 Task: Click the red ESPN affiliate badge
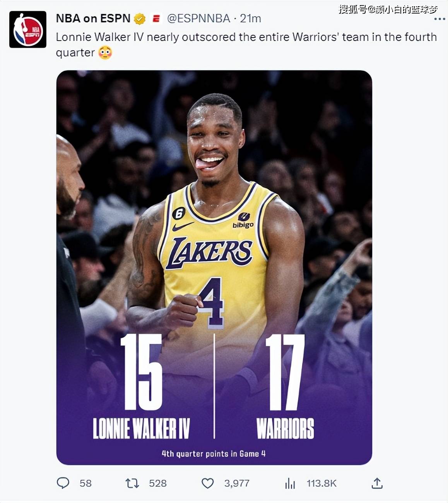click(x=156, y=19)
